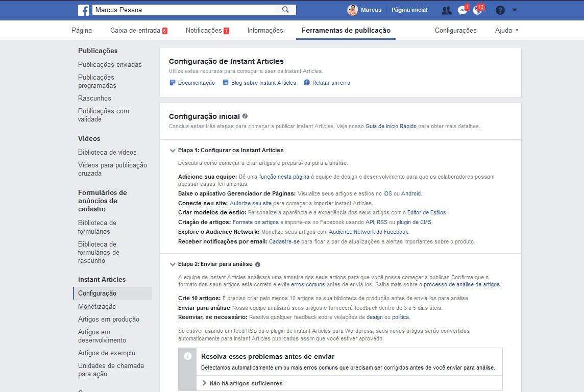Collapse Etapa 1: Configurar os Instant Articles
The image size is (584, 392).
point(173,151)
